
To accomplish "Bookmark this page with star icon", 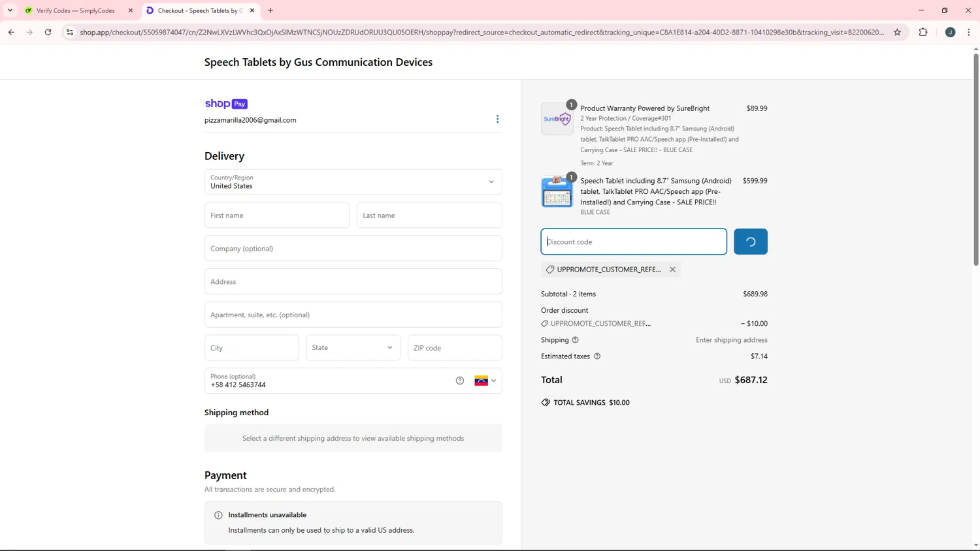I will pos(897,32).
